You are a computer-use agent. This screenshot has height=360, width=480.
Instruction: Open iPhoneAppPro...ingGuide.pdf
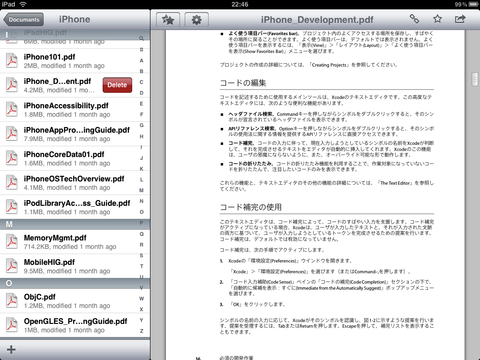(75, 134)
